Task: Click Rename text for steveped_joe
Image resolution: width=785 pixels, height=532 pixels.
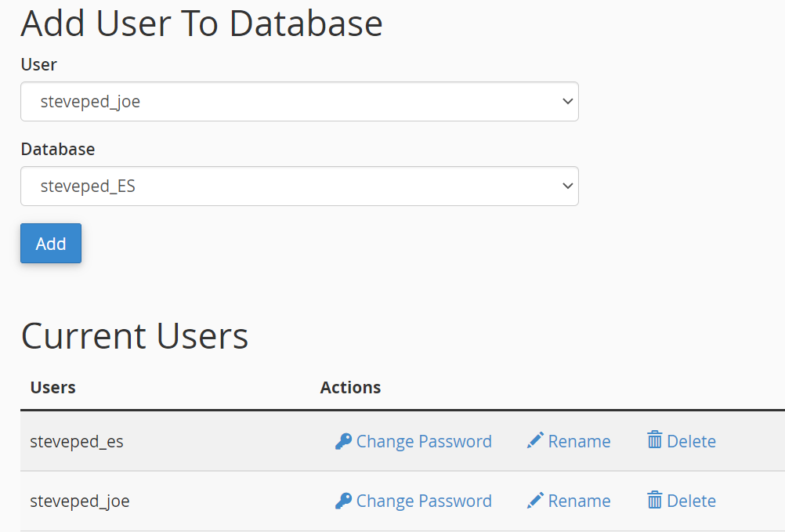Action: [x=579, y=501]
